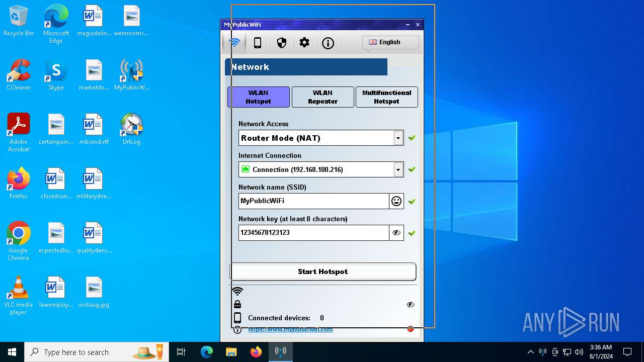Click the Network name SSID field

(x=314, y=201)
